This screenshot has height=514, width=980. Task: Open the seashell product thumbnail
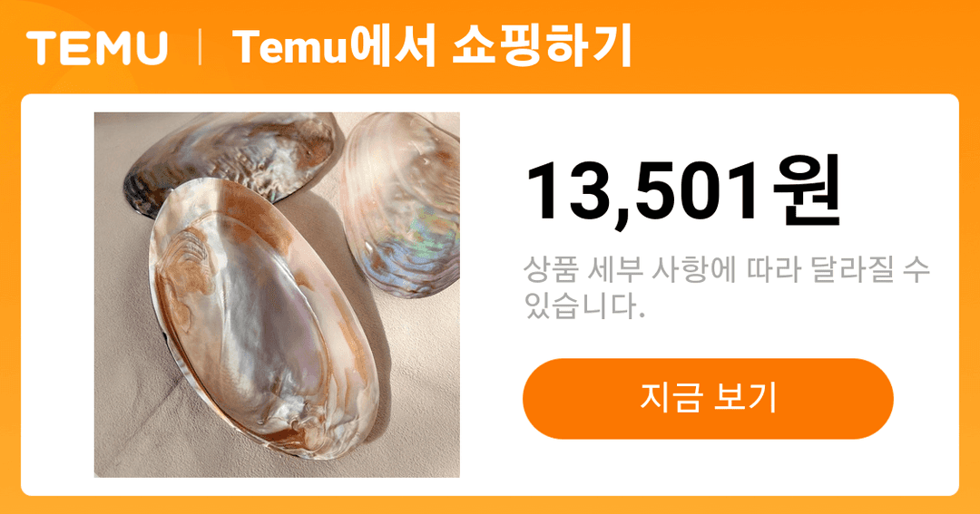point(277,295)
